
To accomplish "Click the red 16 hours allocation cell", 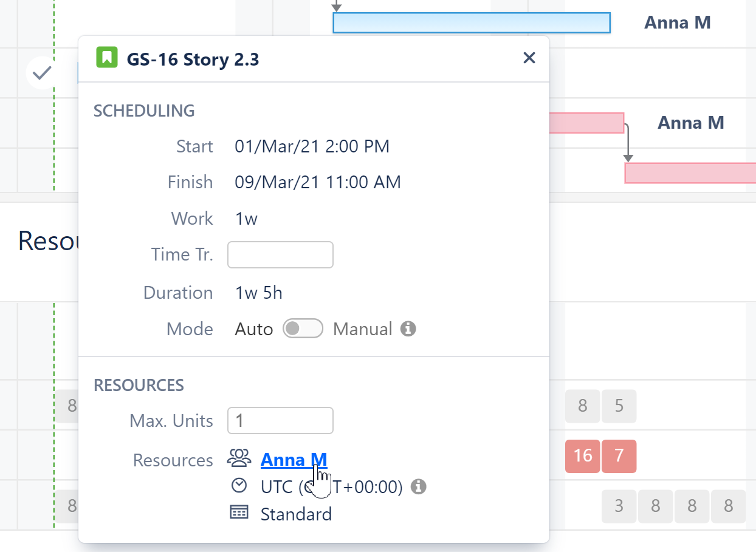I will 582,456.
